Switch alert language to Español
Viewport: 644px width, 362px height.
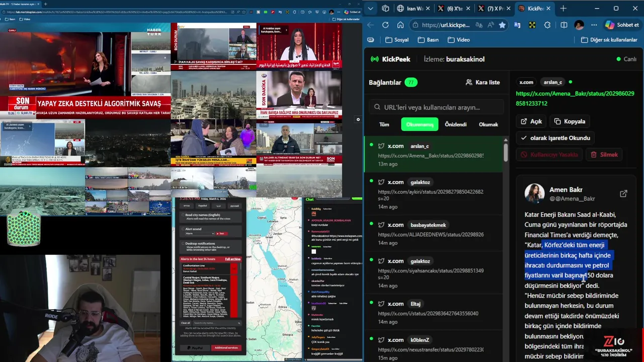click(202, 206)
